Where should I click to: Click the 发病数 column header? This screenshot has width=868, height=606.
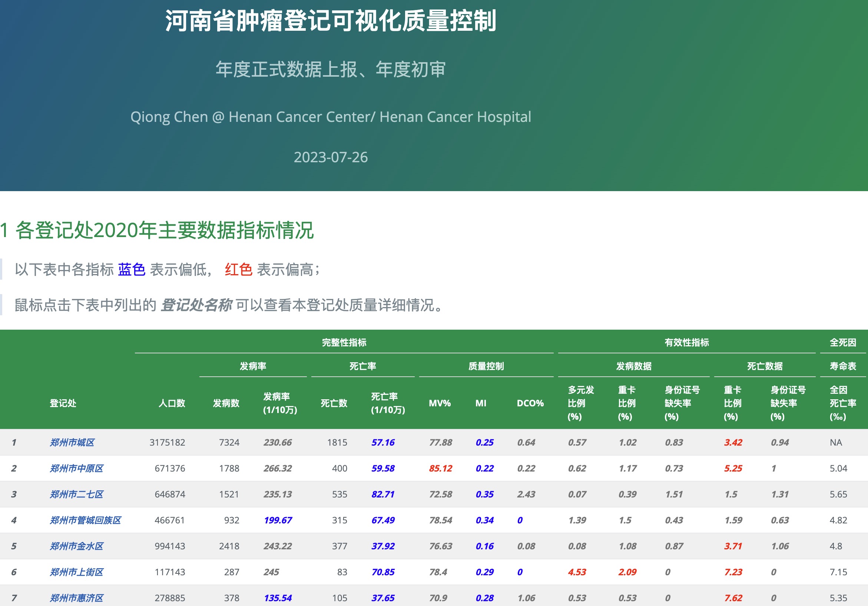[x=226, y=403]
